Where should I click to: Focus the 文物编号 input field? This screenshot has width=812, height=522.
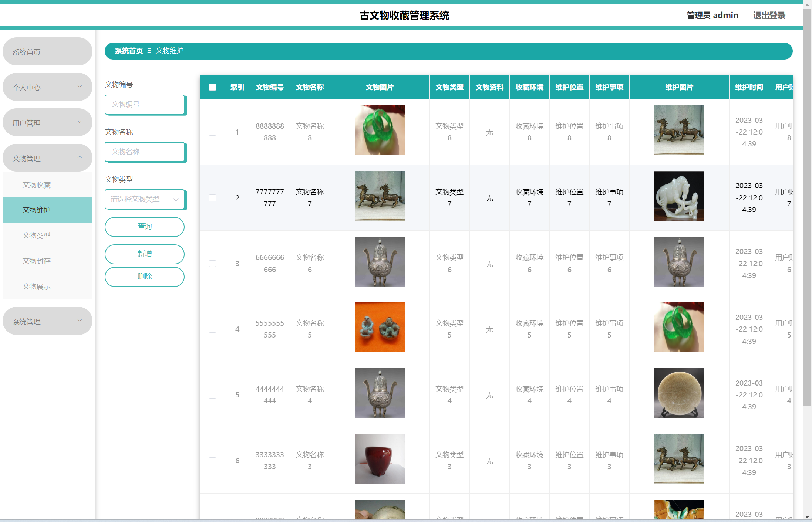[x=145, y=104]
